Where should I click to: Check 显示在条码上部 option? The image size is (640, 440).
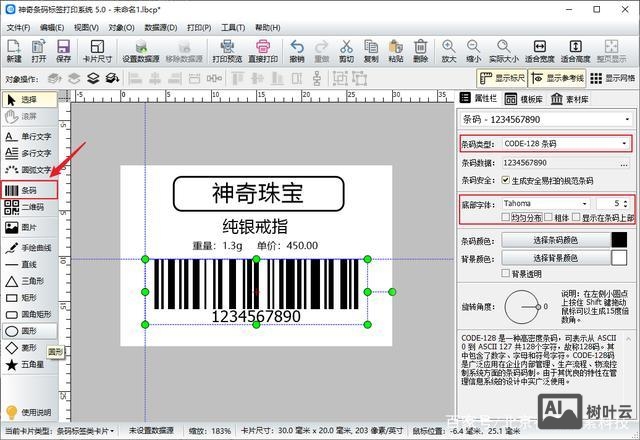tap(576, 217)
